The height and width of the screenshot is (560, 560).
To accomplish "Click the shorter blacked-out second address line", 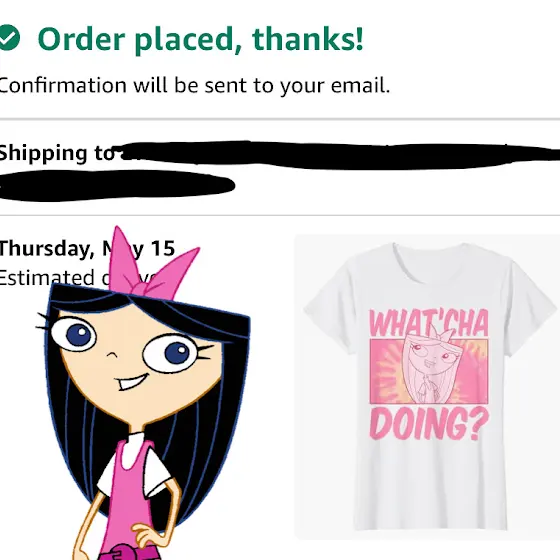I will (x=116, y=186).
